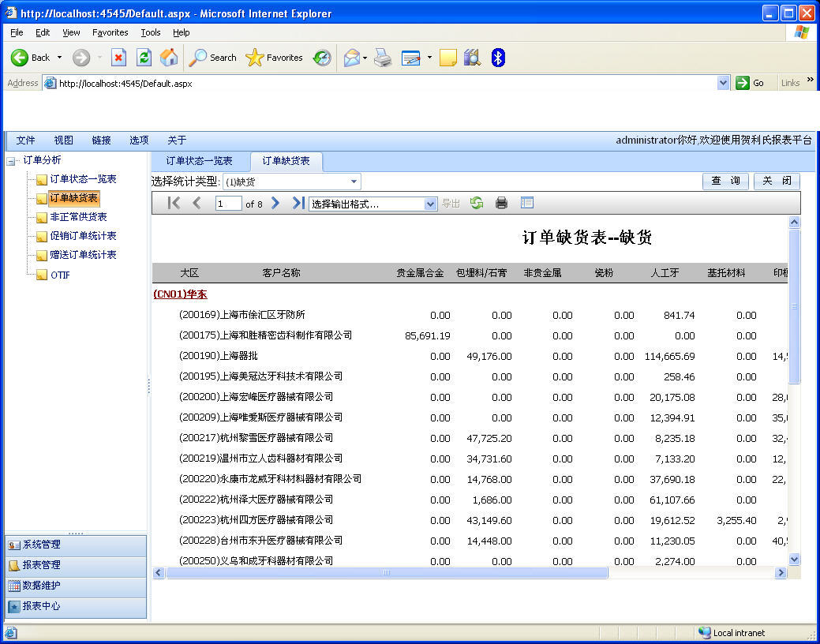
Task: Refresh the report with green arrows icon
Action: pos(477,203)
